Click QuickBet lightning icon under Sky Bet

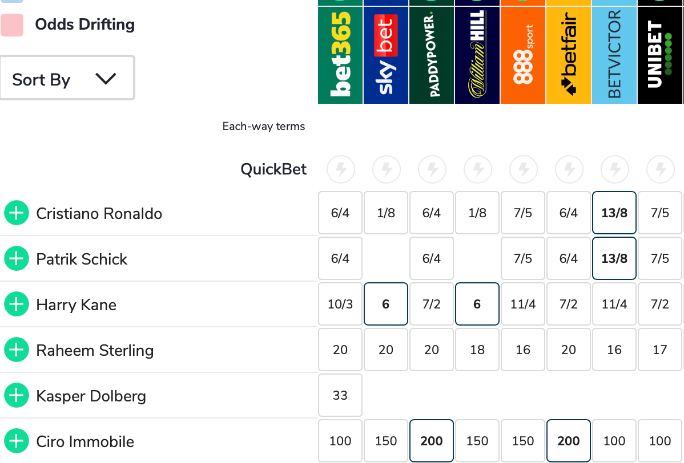click(386, 169)
